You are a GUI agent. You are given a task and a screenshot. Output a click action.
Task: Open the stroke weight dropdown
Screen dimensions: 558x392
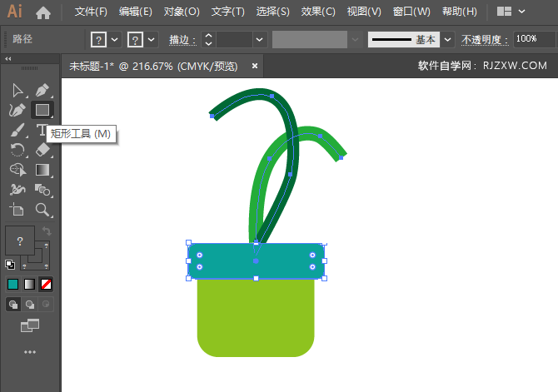(260, 40)
